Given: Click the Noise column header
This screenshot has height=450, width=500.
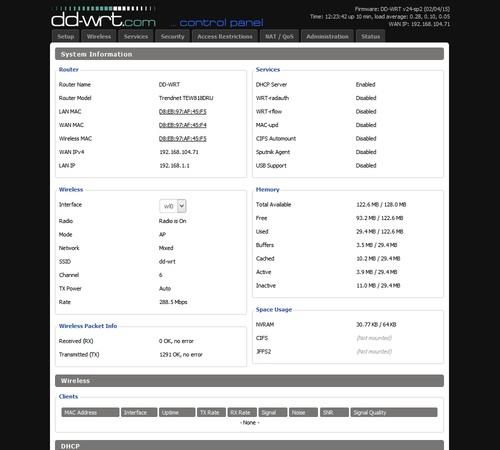Looking at the screenshot, I should (303, 412).
